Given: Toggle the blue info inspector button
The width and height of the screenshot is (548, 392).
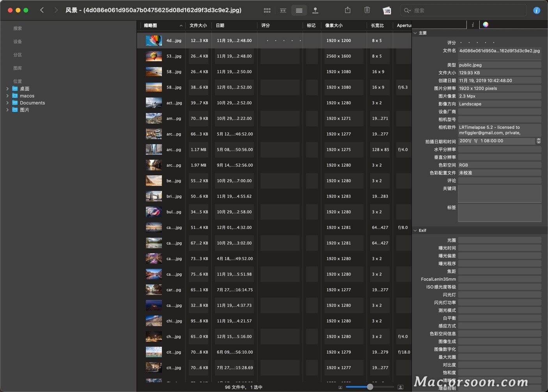Looking at the screenshot, I should (x=537, y=11).
